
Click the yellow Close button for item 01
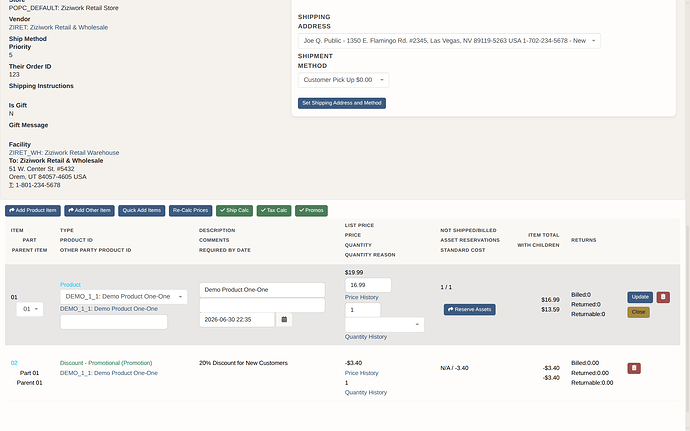(638, 312)
